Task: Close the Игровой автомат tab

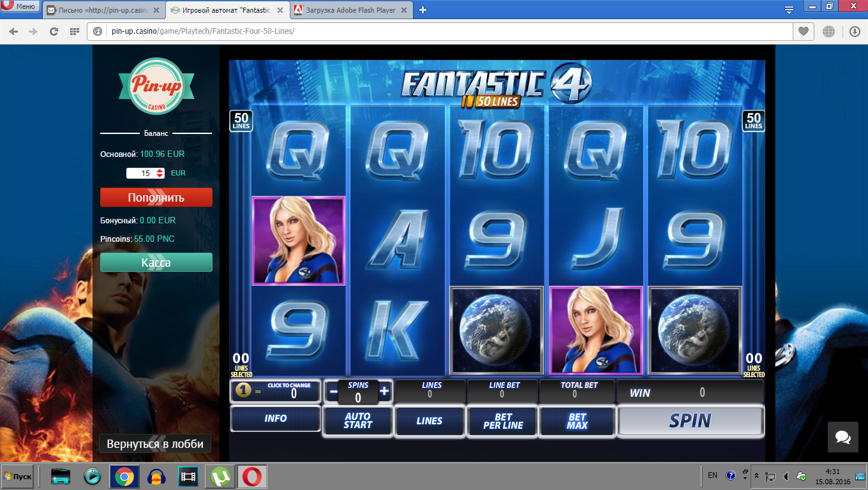Action: [280, 10]
